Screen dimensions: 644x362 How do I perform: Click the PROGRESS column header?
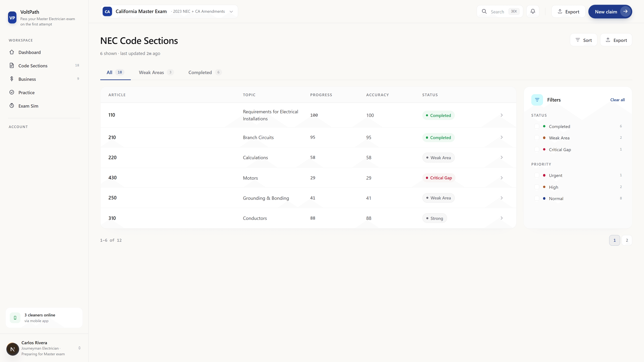321,95
